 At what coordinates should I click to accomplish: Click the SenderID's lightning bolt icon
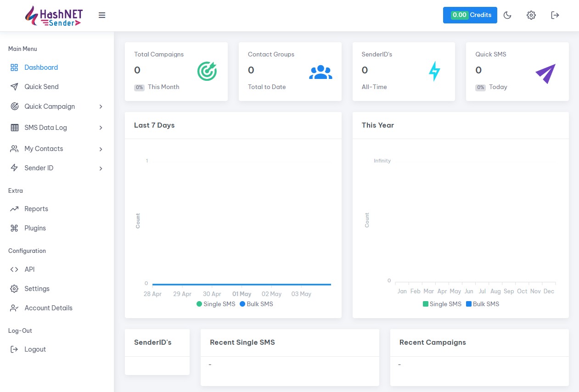(x=434, y=72)
